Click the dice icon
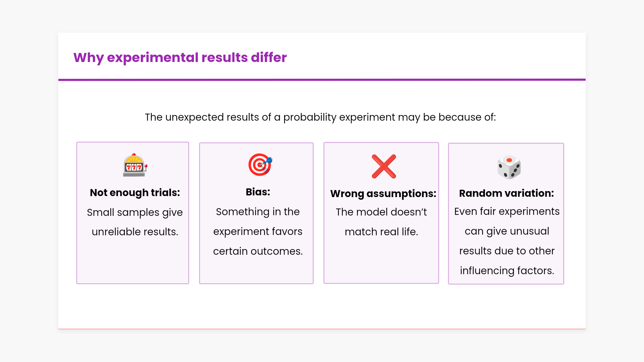Image resolution: width=644 pixels, height=362 pixels. [509, 167]
